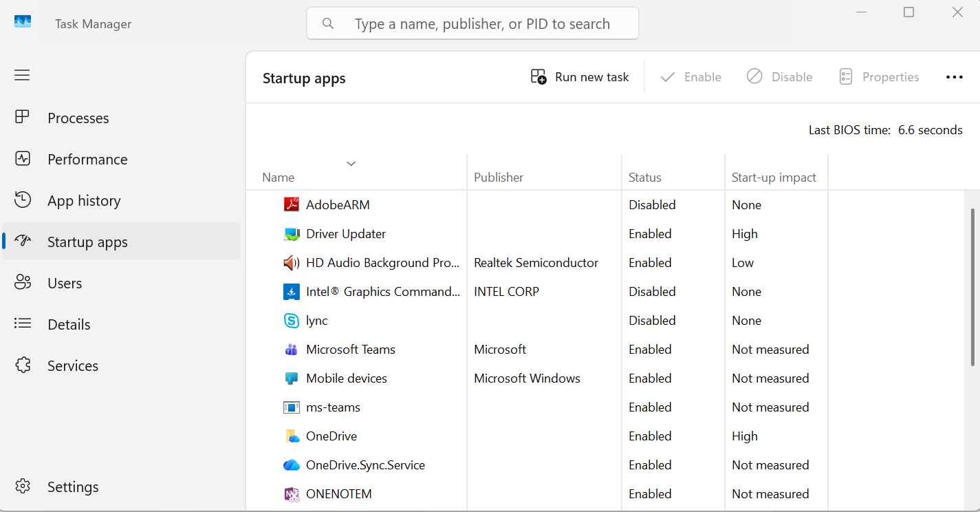The height and width of the screenshot is (512, 980).
Task: Click the OneDrive folder icon
Action: pos(292,436)
